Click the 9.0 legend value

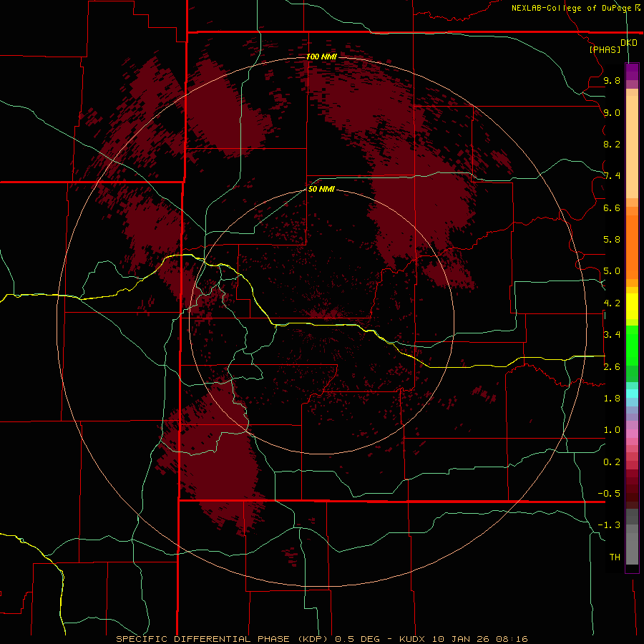point(612,112)
